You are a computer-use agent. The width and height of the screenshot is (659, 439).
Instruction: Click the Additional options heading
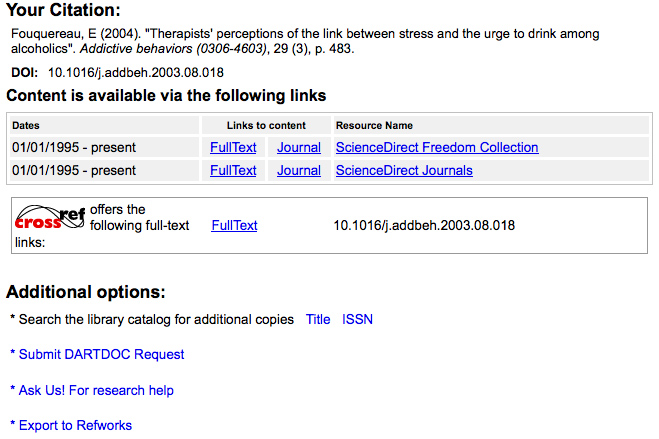[85, 292]
